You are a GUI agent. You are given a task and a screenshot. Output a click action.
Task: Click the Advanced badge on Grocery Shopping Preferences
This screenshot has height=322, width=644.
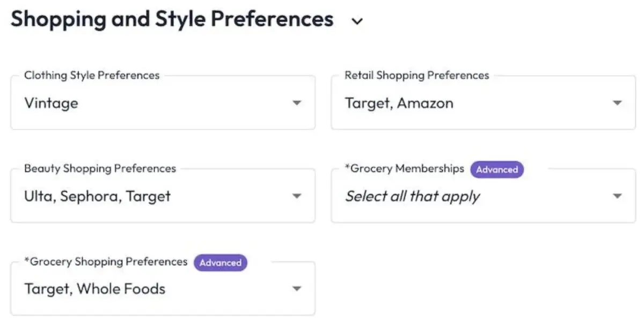click(220, 263)
